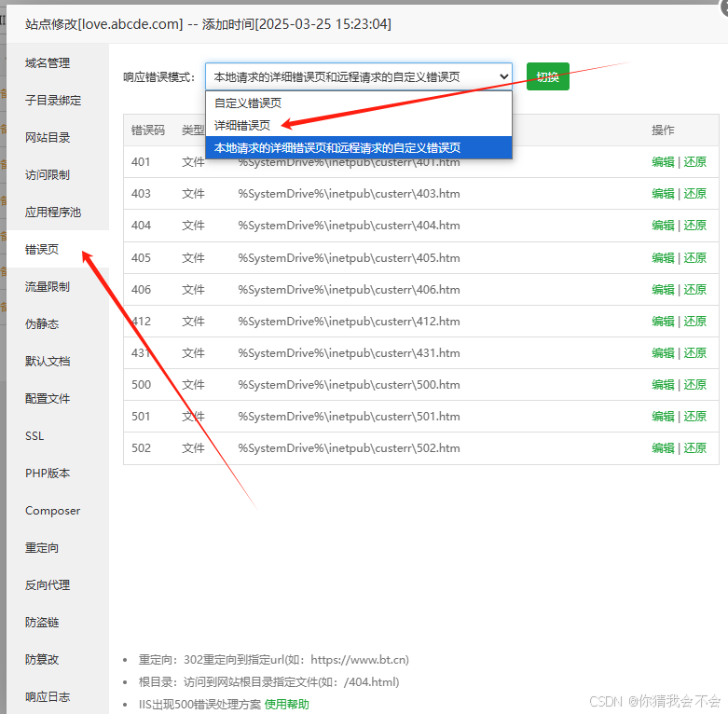Click the custerr\500.htm path text
The width and height of the screenshot is (728, 714).
[350, 385]
